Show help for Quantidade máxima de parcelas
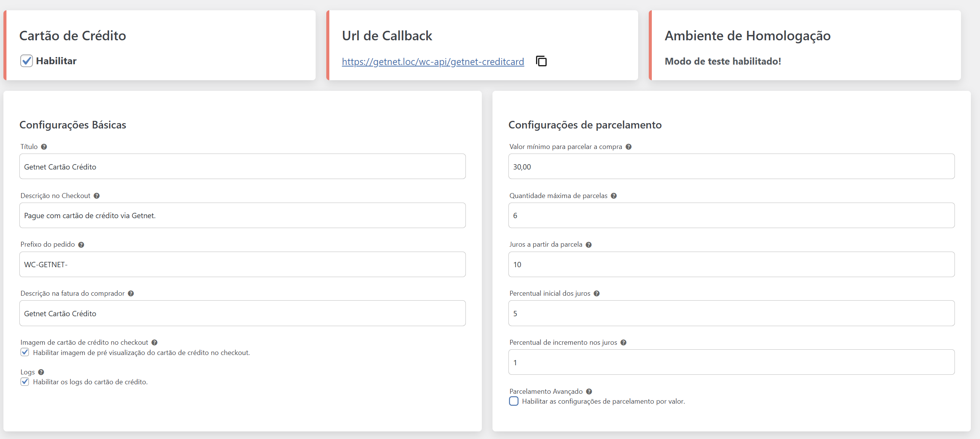The width and height of the screenshot is (980, 439). coord(614,196)
